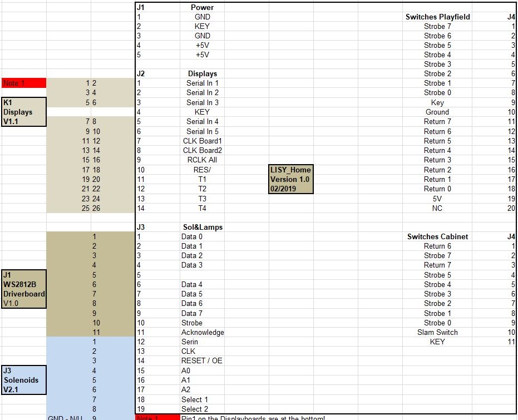Image resolution: width=518 pixels, height=420 pixels.
Task: Select the Version 1.0 cell
Action: [290, 179]
